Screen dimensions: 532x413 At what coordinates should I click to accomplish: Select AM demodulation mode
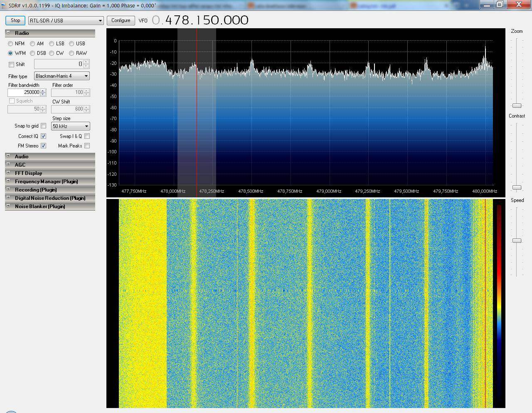[x=32, y=44]
